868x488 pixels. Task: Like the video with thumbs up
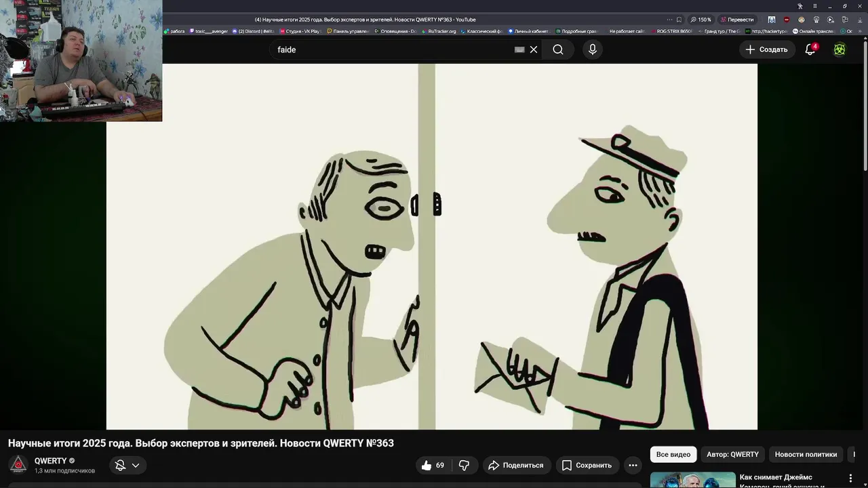click(432, 465)
